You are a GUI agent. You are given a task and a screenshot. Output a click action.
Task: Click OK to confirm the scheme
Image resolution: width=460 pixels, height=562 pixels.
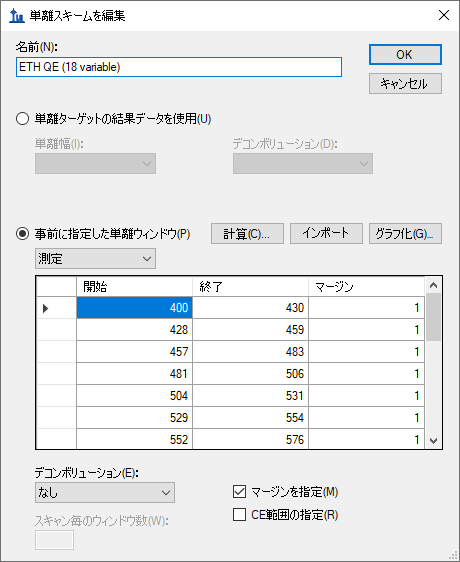[x=405, y=54]
